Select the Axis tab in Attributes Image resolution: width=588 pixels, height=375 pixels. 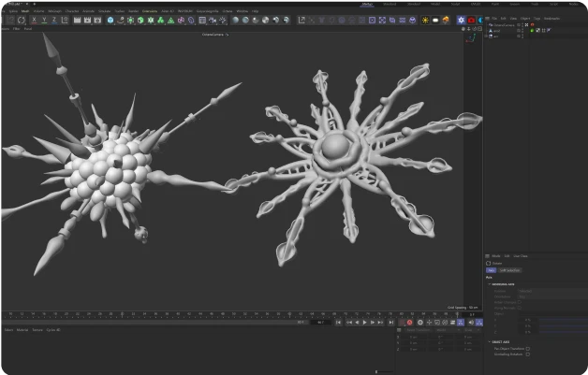coord(491,270)
